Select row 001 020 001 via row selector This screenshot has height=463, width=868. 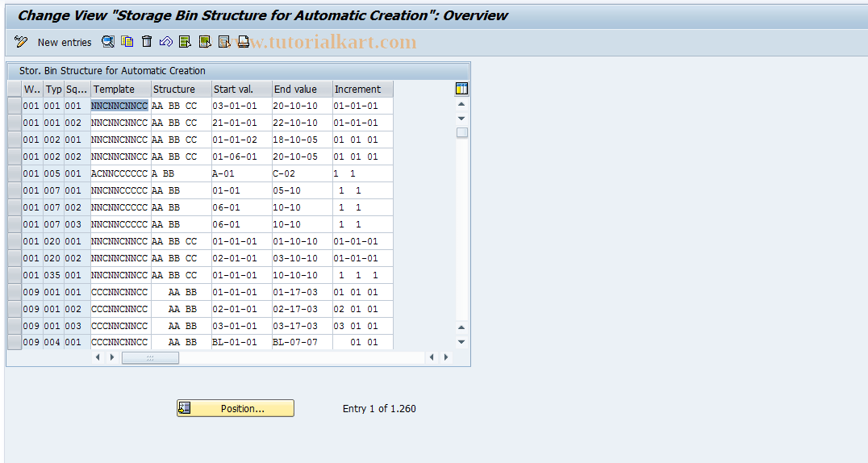(15, 241)
